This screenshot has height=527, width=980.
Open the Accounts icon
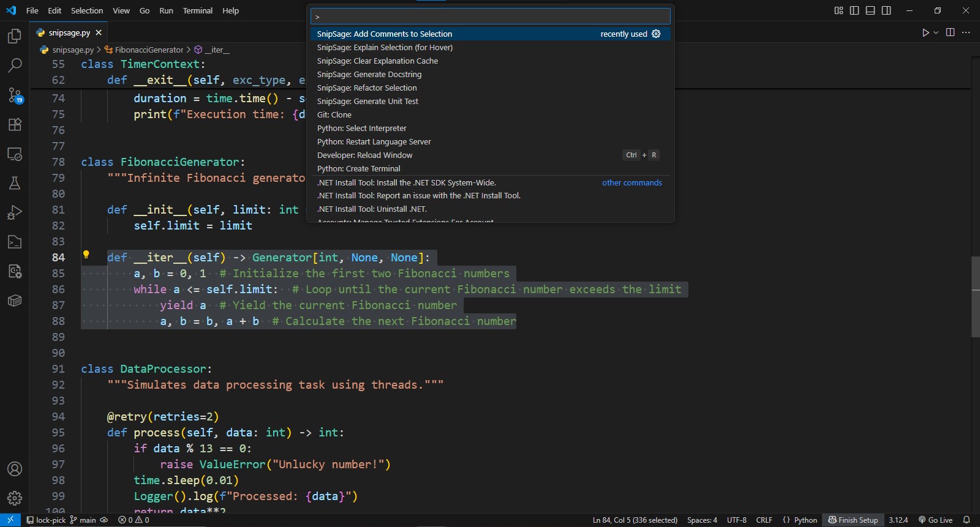tap(15, 469)
